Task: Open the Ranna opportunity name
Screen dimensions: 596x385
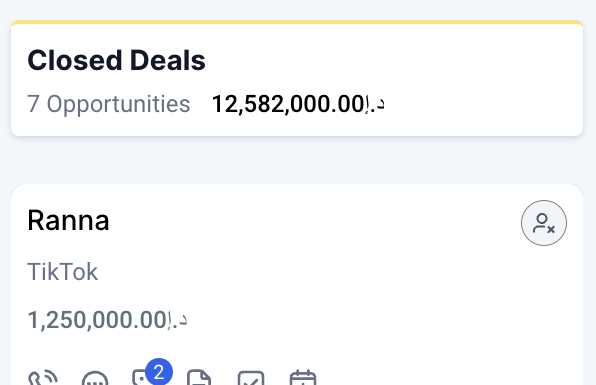Action: [68, 220]
